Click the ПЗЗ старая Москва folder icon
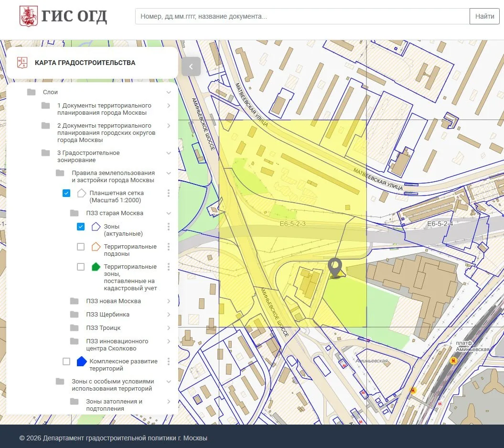 pyautogui.click(x=74, y=213)
